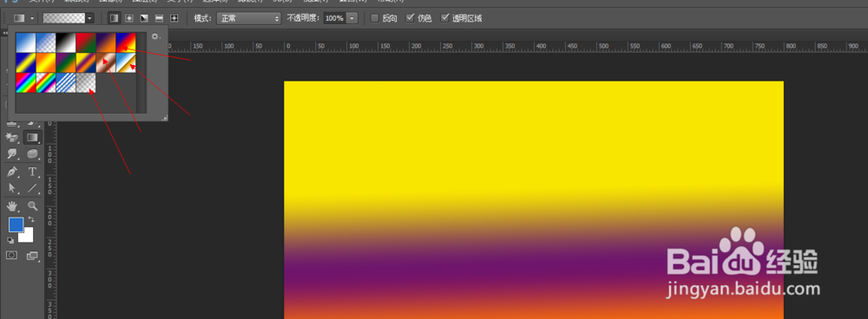Select the Linear Gradient style button
This screenshot has height=319, width=868.
click(x=114, y=18)
